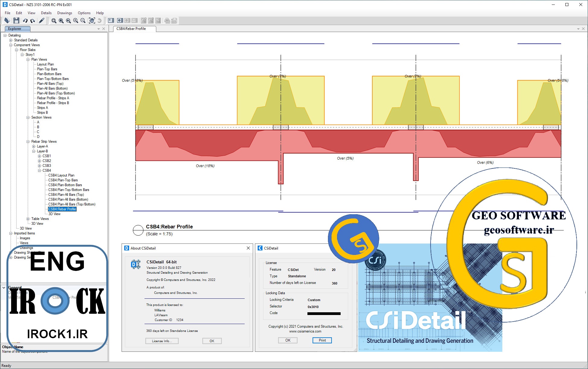The width and height of the screenshot is (588, 369).
Task: Click the pen edit tool icon
Action: click(x=42, y=21)
